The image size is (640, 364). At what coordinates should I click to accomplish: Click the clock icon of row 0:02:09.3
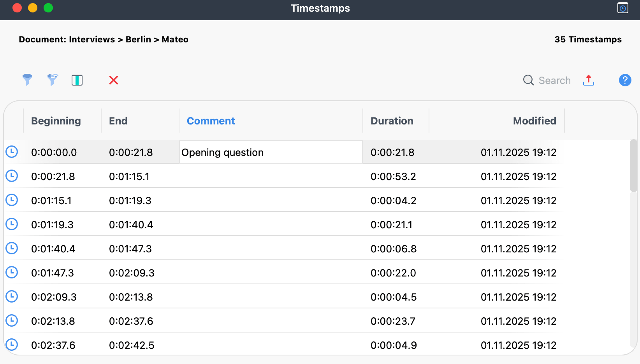(12, 296)
